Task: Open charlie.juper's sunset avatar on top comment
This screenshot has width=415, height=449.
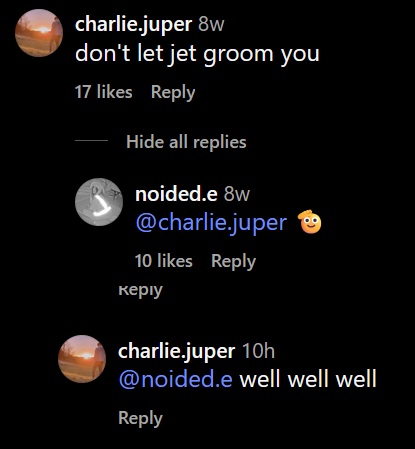Action: (39, 33)
